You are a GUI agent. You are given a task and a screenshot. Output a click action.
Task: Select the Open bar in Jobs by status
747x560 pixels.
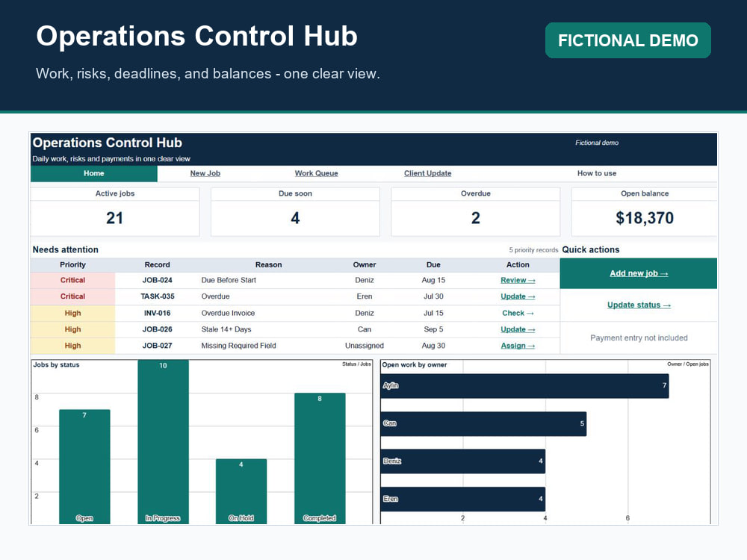[84, 467]
